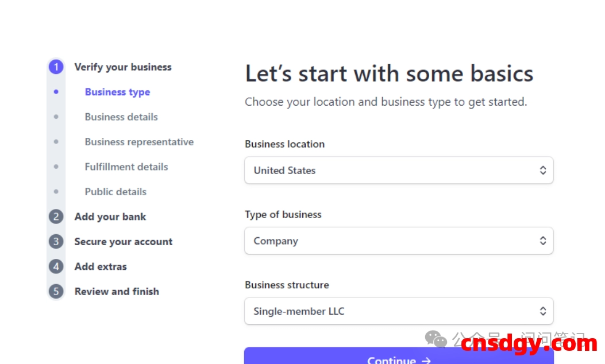
Task: Click the Add your bank step 2 icon
Action: [x=56, y=216]
